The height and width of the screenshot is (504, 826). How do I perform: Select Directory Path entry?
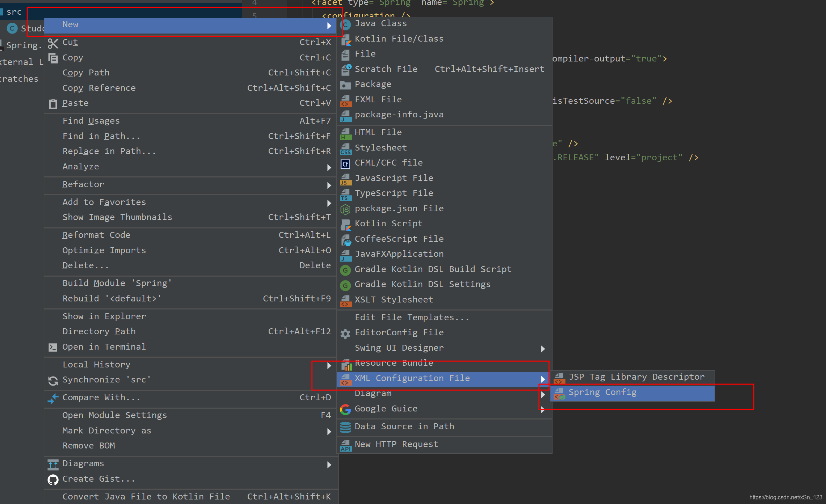(191, 331)
